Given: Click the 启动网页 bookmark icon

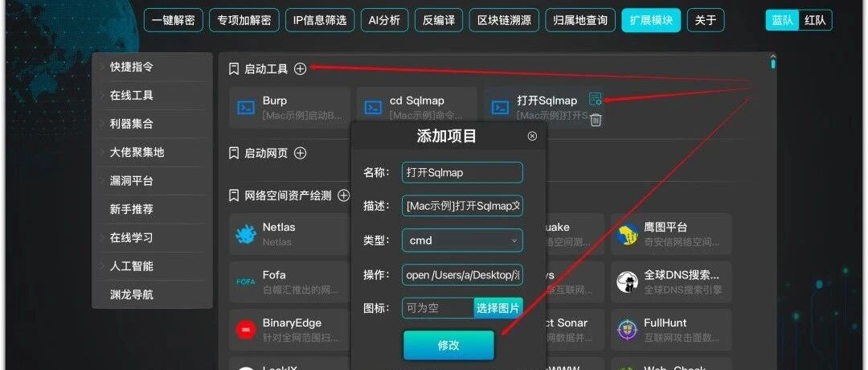Looking at the screenshot, I should pos(234,153).
